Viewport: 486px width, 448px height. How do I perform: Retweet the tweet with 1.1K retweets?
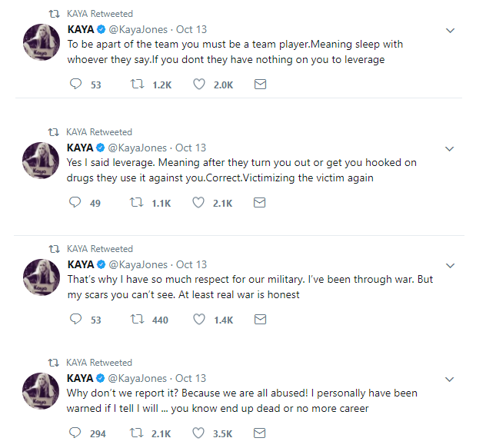pos(138,203)
